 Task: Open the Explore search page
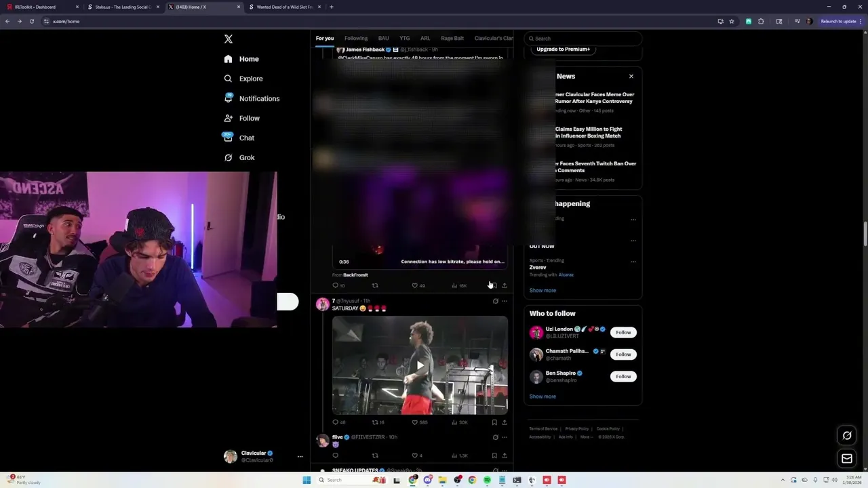[243, 79]
